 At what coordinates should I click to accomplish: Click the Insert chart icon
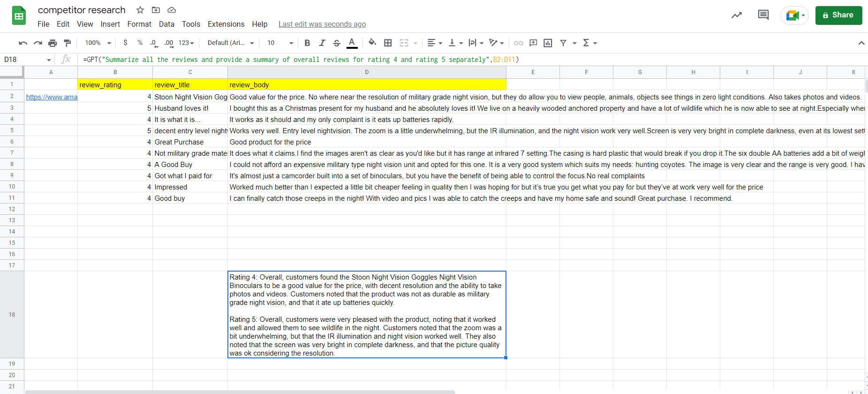548,43
